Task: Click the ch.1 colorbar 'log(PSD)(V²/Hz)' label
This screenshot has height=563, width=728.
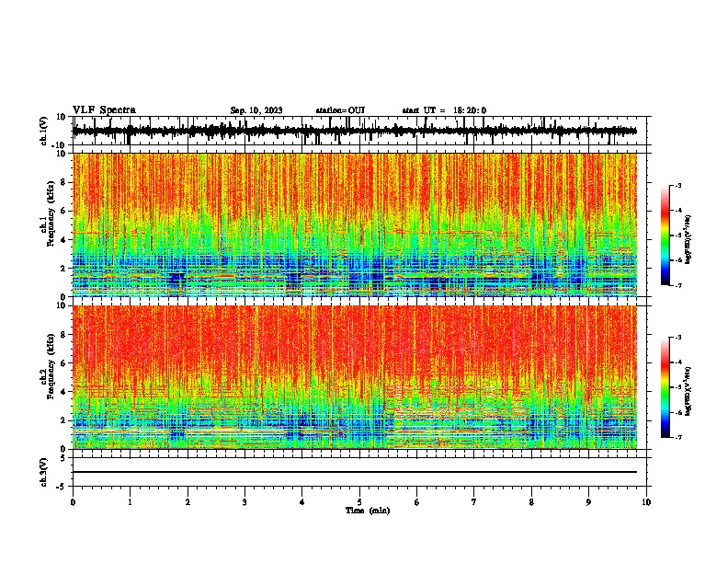Action: [688, 240]
